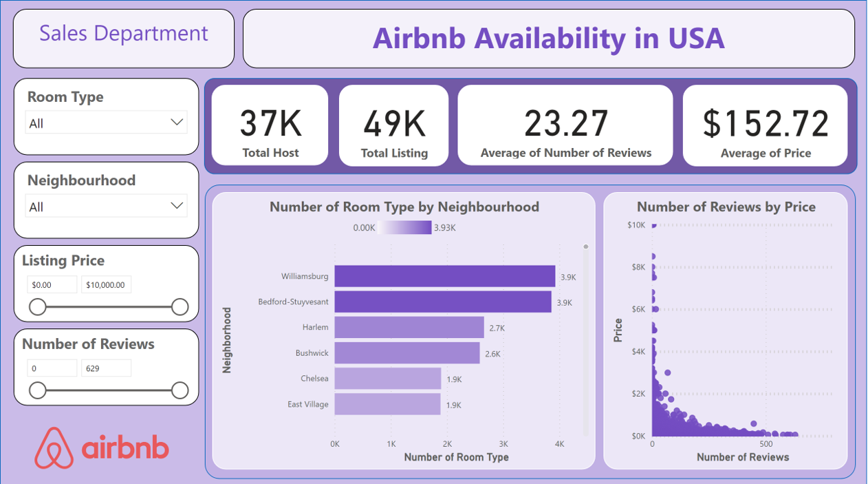Click the 2K label on room type axis
The height and width of the screenshot is (484, 868).
(x=447, y=444)
